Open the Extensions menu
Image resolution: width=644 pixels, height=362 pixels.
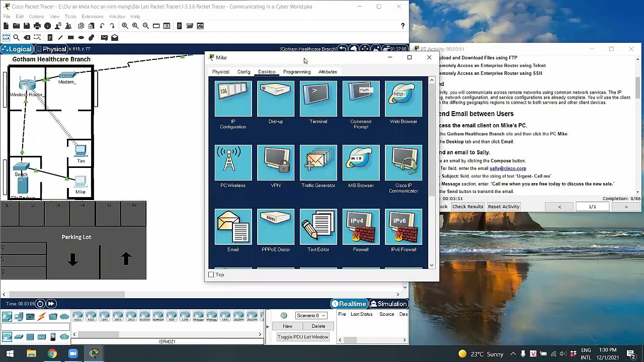pos(92,17)
